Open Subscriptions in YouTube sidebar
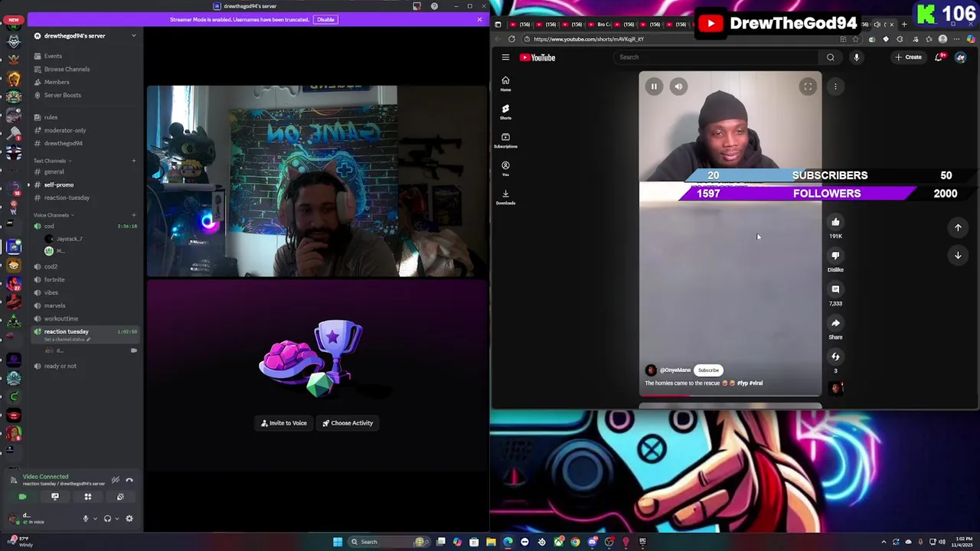The width and height of the screenshot is (980, 551). [505, 140]
